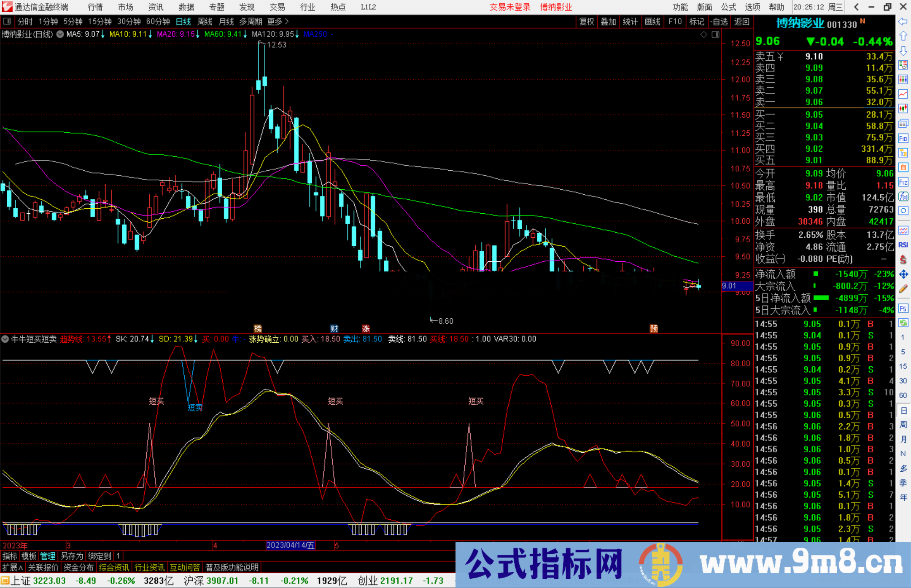Click the candlestick chart icon in sidebar
This screenshot has width=911, height=588.
coord(903,109)
